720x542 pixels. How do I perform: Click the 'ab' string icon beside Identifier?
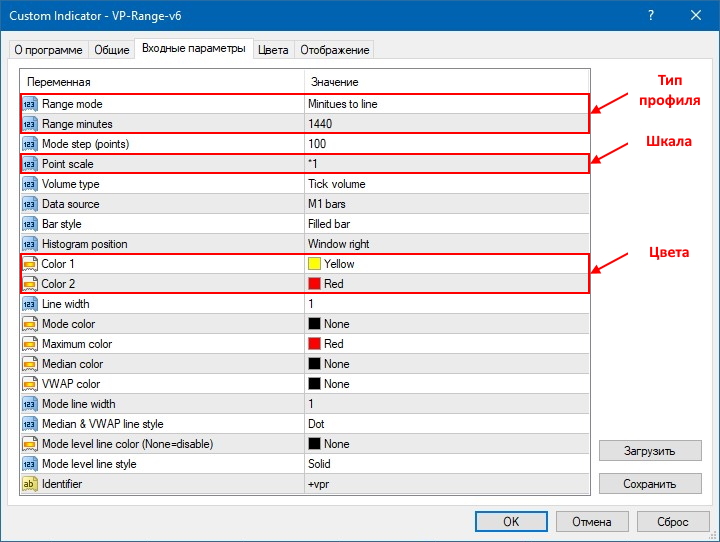[30, 484]
